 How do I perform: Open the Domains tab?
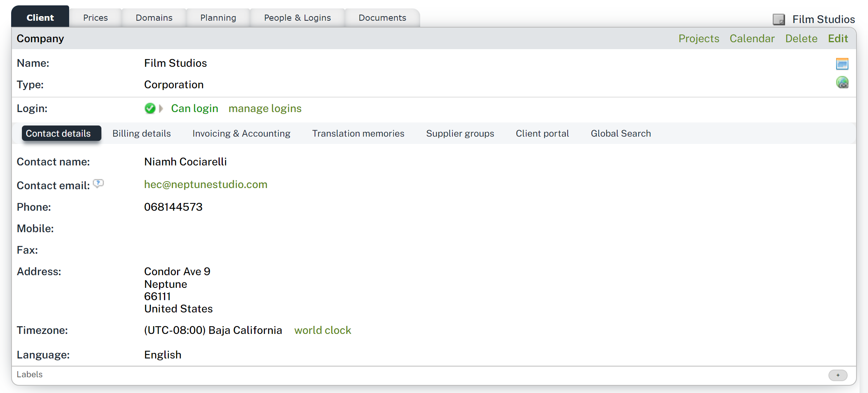[x=154, y=17]
